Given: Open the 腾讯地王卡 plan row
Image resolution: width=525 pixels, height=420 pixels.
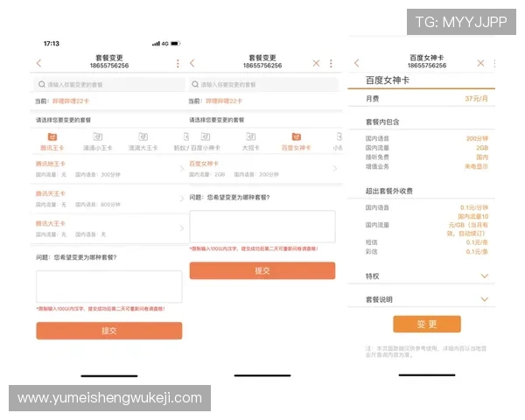Looking at the screenshot, I should pyautogui.click(x=109, y=169).
